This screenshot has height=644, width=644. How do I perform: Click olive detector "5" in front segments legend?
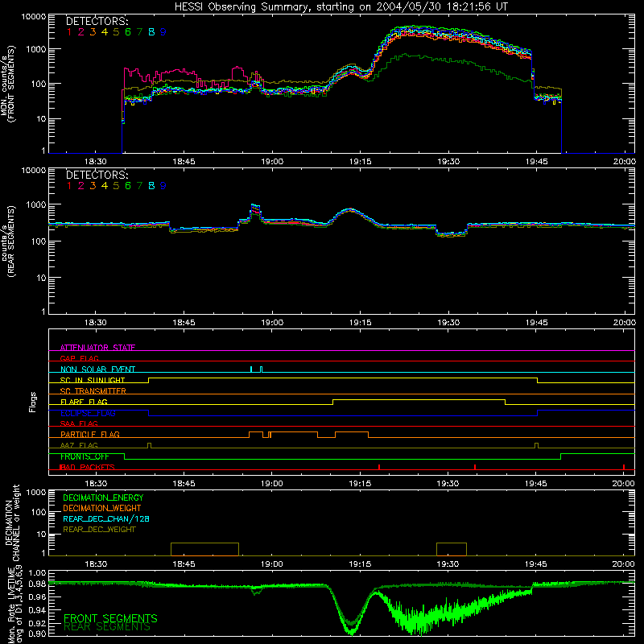[116, 32]
